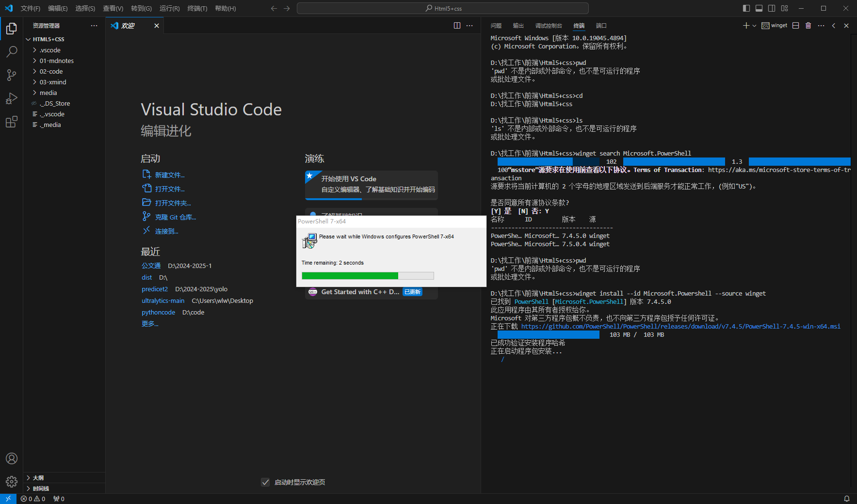Close the Welcome tab
Screen dimensions: 857x504
157,26
